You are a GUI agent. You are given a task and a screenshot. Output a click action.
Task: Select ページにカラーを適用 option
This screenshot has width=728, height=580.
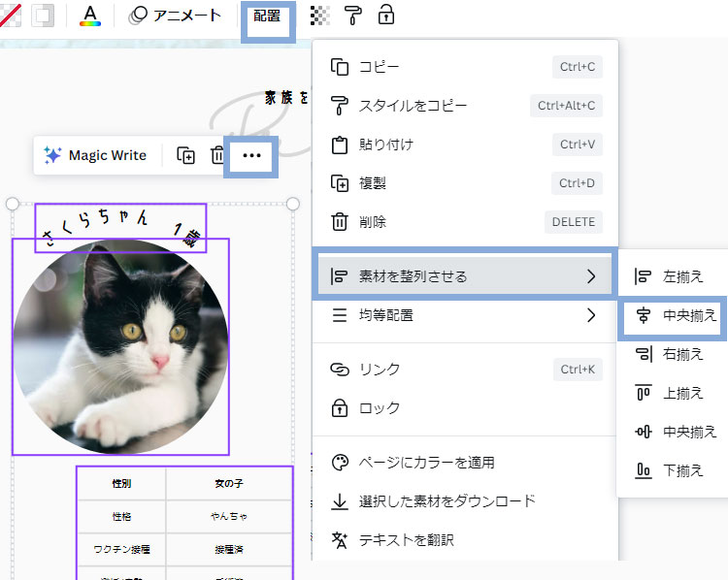pyautogui.click(x=465, y=463)
